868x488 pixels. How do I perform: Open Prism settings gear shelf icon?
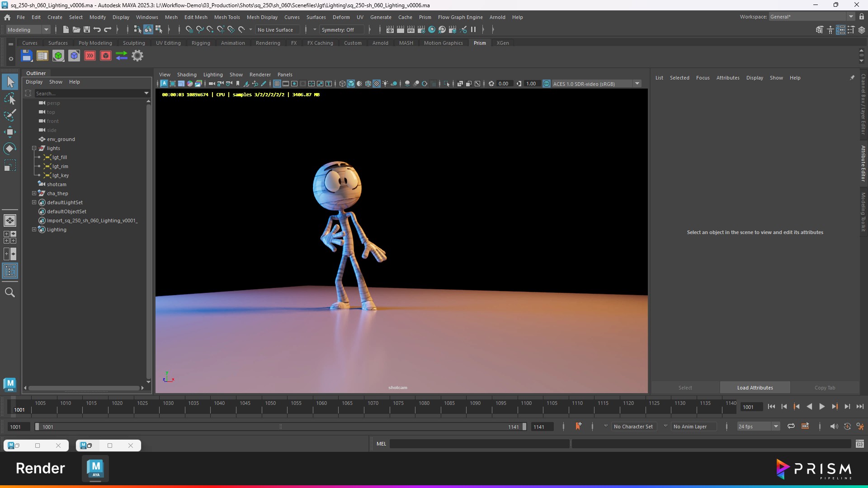pos(137,56)
